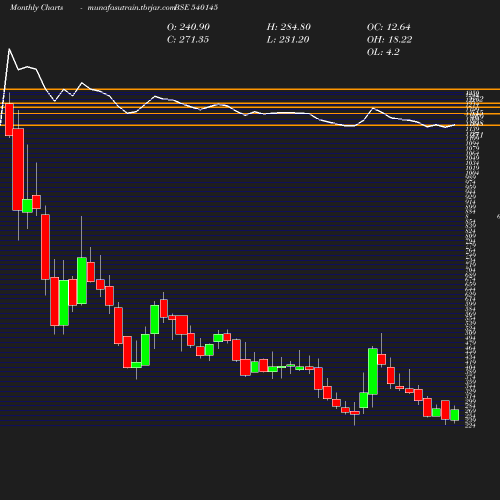Click the 'OH: 18.22' reading
500x500 pixels.
pyautogui.click(x=389, y=40)
